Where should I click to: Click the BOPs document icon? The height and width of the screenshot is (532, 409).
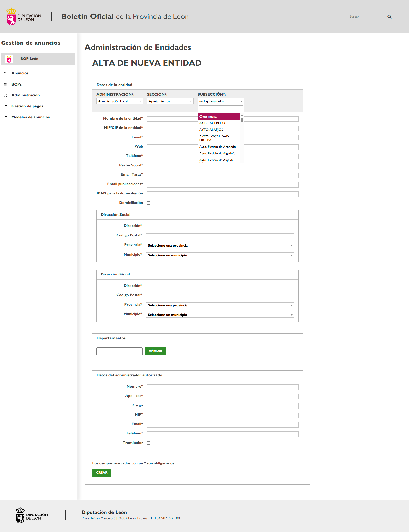point(5,85)
